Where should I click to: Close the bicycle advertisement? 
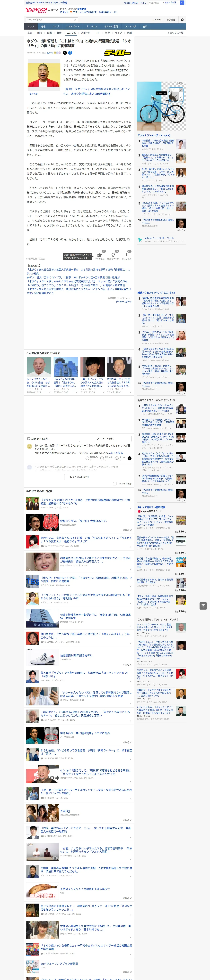(184, 83)
